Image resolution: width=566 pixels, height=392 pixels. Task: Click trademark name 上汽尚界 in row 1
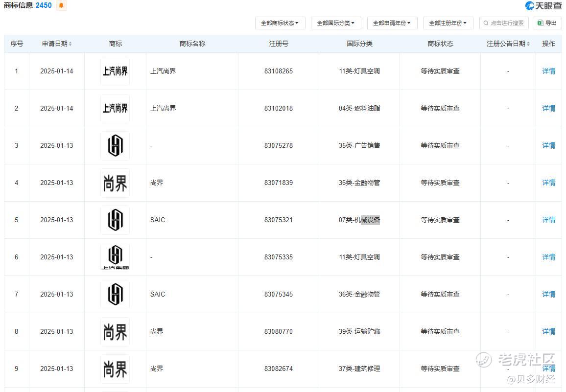pyautogui.click(x=163, y=71)
